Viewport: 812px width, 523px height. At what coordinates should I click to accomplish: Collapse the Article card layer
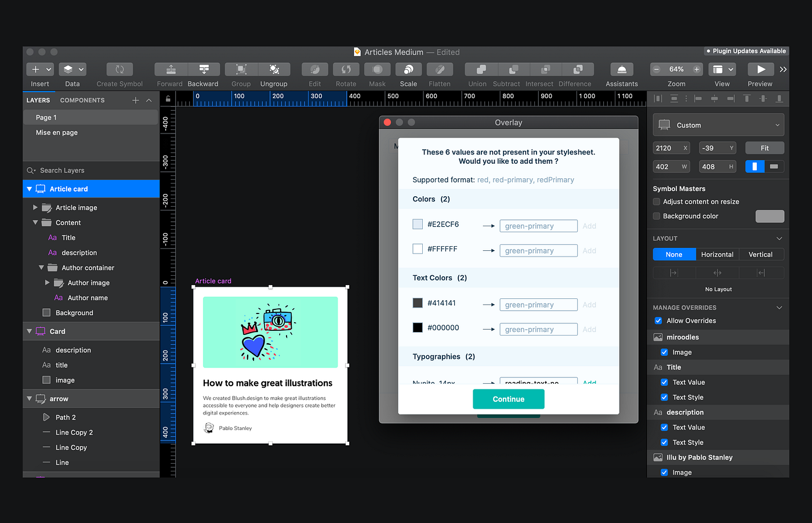tap(28, 188)
